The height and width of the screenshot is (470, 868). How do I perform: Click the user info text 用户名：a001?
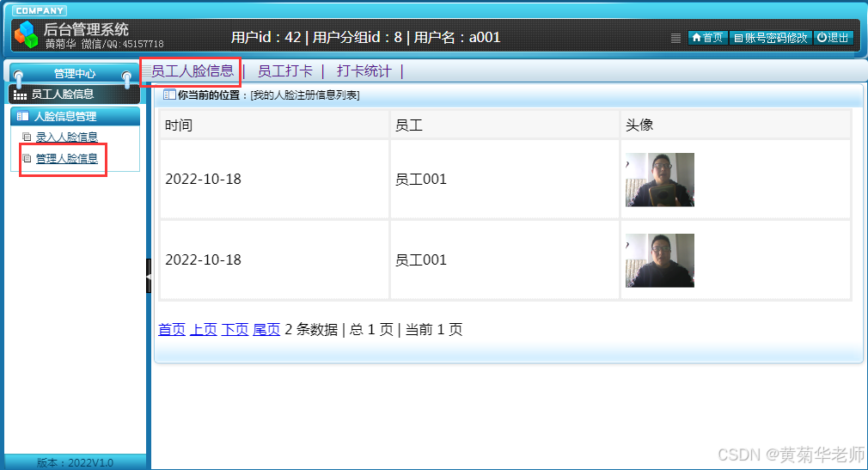point(457,37)
